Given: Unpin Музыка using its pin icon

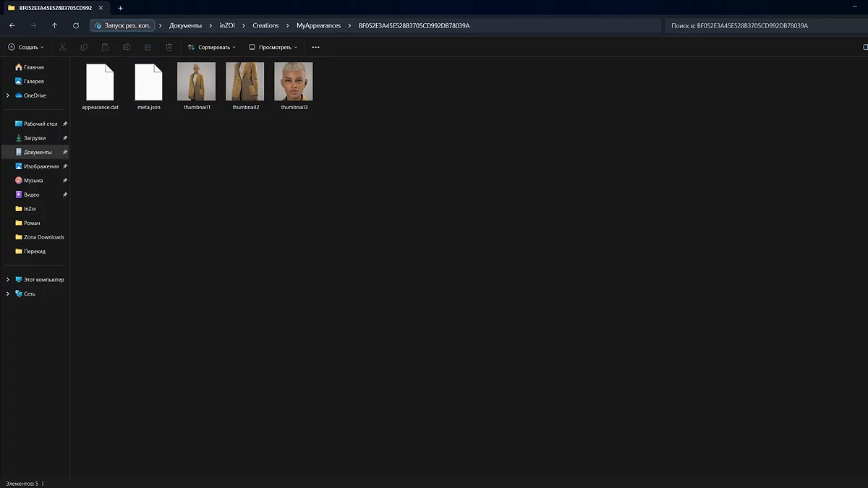Looking at the screenshot, I should tap(65, 180).
